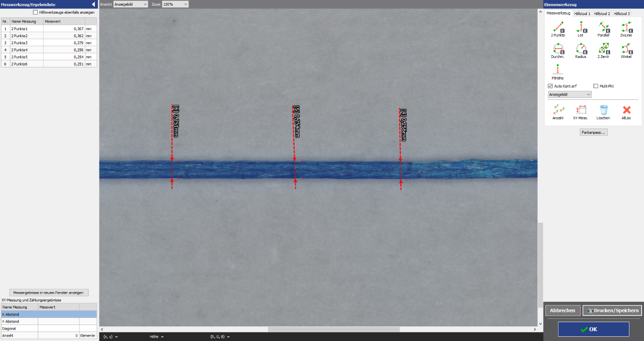This screenshot has height=341, width=644.
Task: Click the AllLös red X icon
Action: tap(626, 111)
